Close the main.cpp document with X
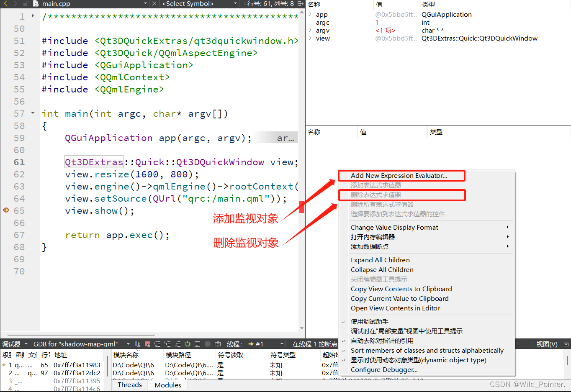Viewport: 571px width, 392px height. click(154, 3)
